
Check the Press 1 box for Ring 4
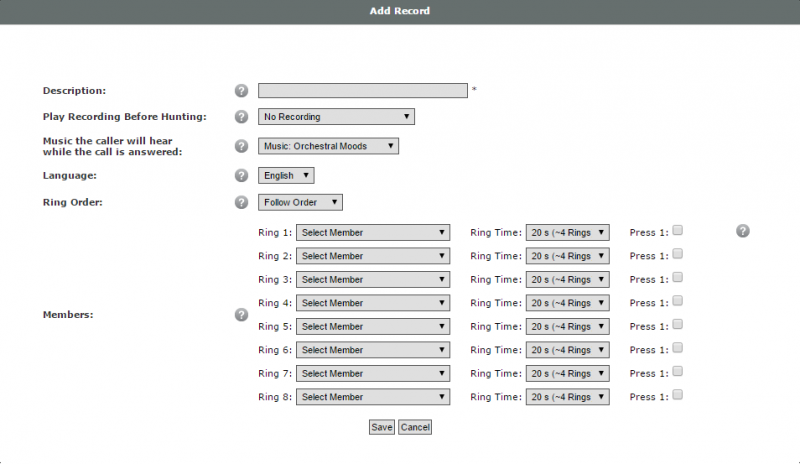pos(678,301)
